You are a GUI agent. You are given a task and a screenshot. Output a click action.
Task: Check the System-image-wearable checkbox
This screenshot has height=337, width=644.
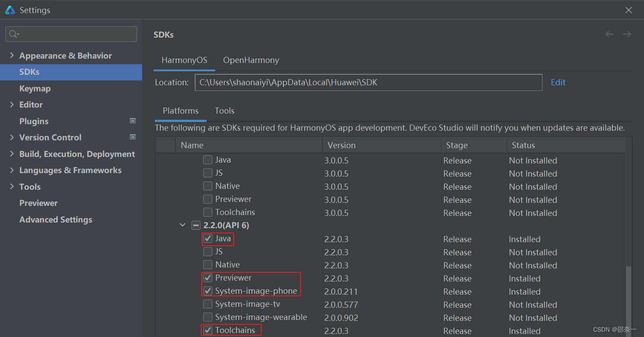tap(208, 317)
